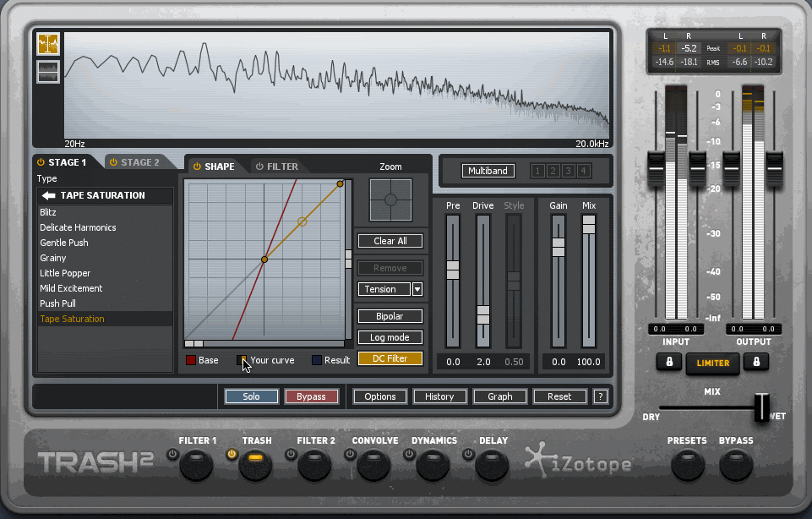Viewport: 812px width, 519px height.
Task: Open the Options button
Action: coord(380,396)
